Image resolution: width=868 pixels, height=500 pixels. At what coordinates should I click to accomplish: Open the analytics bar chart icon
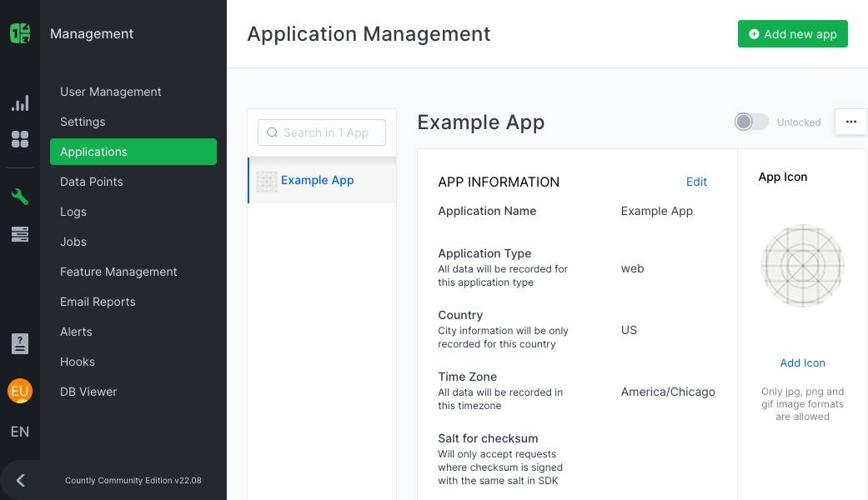(20, 103)
